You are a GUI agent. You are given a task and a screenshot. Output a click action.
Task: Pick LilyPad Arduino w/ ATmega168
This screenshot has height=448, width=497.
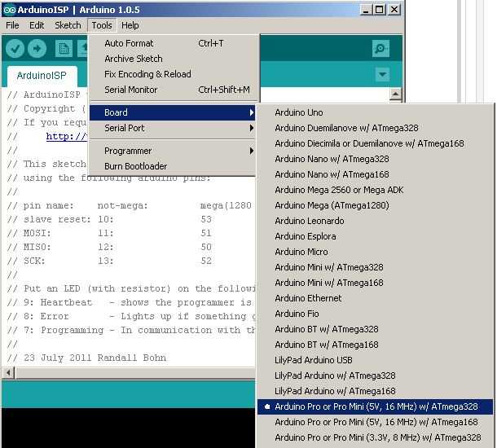[x=376, y=391]
